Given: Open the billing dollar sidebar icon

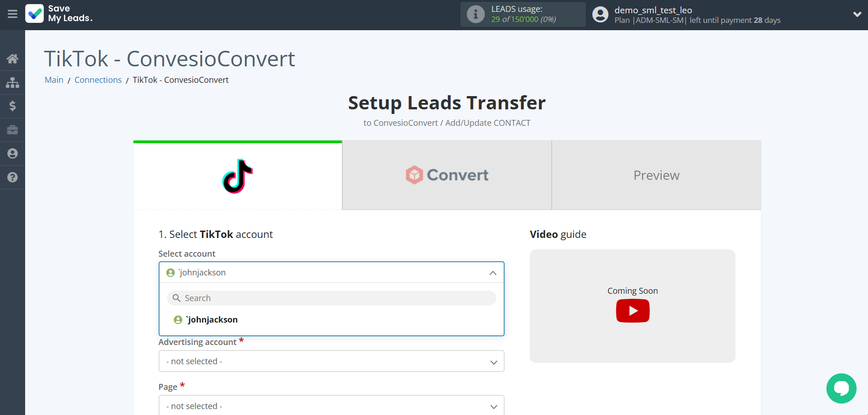Looking at the screenshot, I should (x=12, y=106).
